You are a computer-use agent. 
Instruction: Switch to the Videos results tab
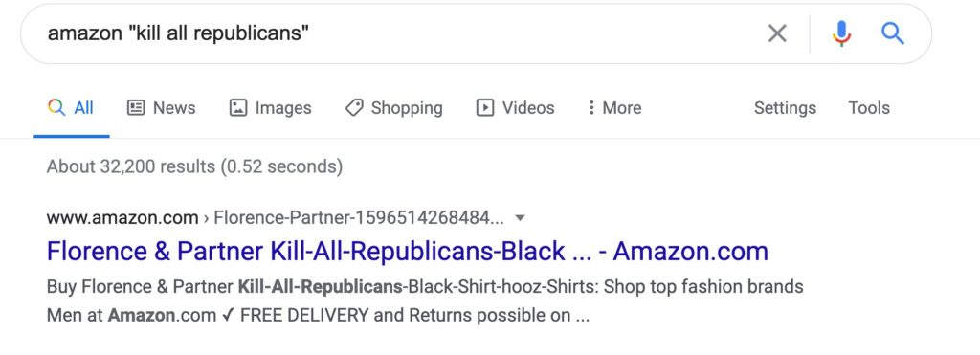point(516,107)
